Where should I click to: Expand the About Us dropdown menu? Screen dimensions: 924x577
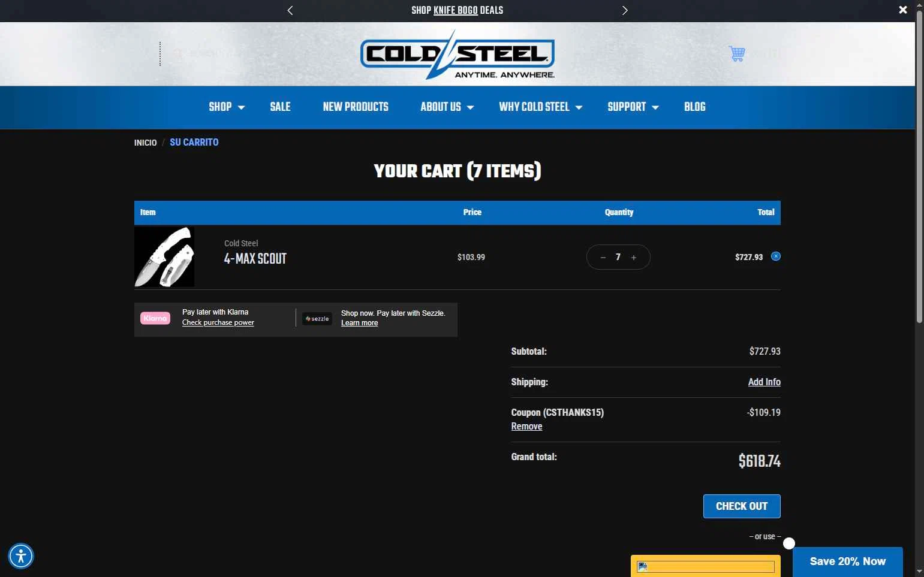447,107
